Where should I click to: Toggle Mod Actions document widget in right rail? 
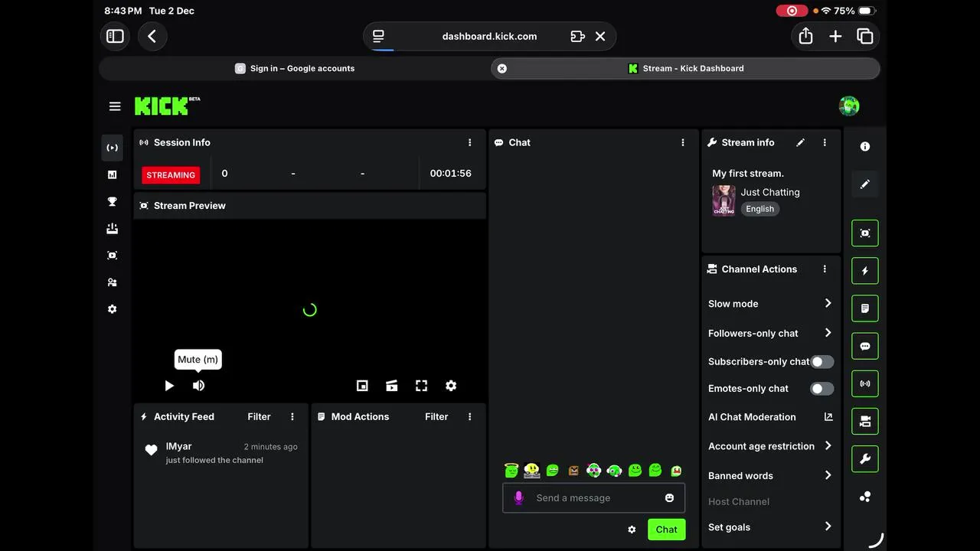point(865,308)
